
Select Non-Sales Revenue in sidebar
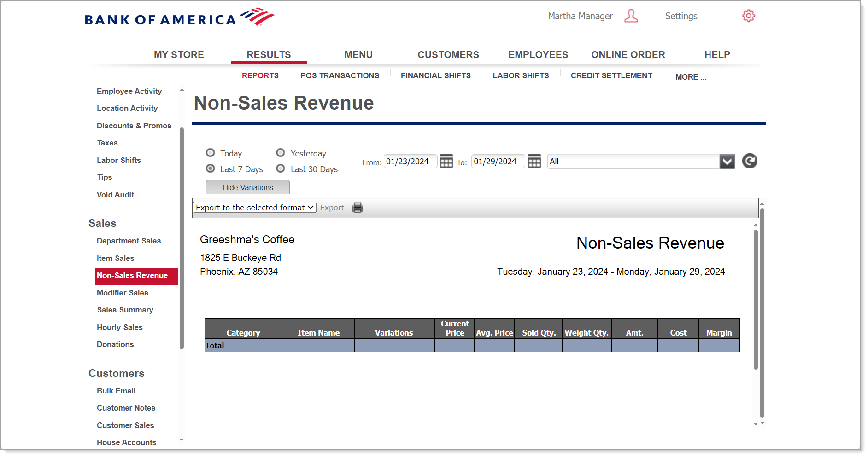point(137,276)
